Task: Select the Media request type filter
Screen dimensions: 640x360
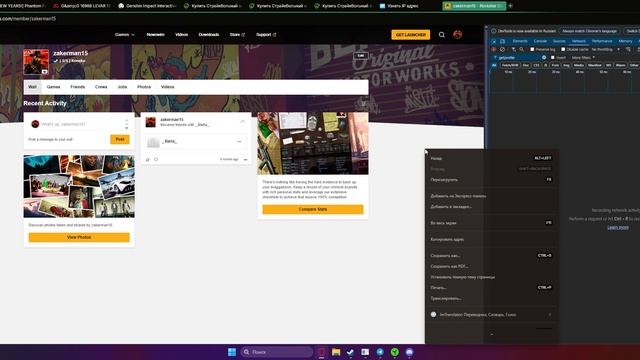Action: [x=579, y=65]
